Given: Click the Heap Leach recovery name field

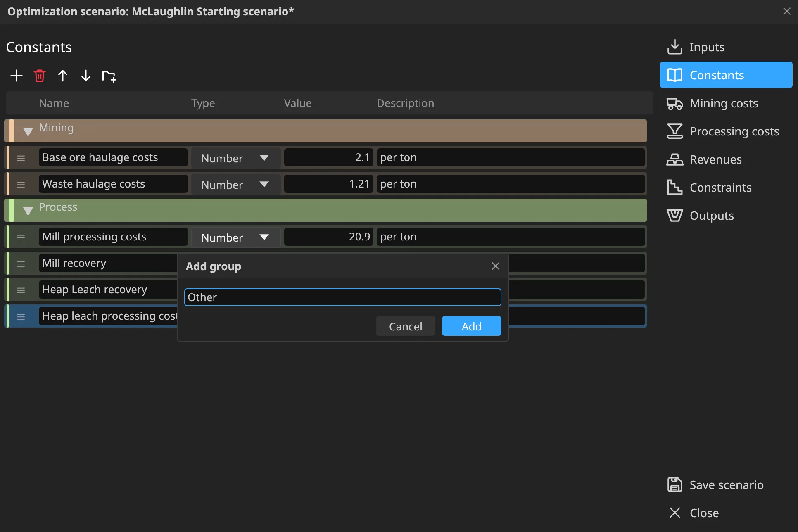Looking at the screenshot, I should coord(108,290).
